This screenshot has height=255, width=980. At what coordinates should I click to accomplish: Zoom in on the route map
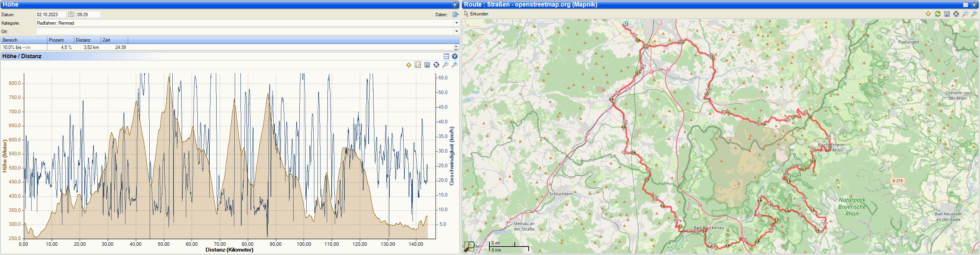pos(975,14)
